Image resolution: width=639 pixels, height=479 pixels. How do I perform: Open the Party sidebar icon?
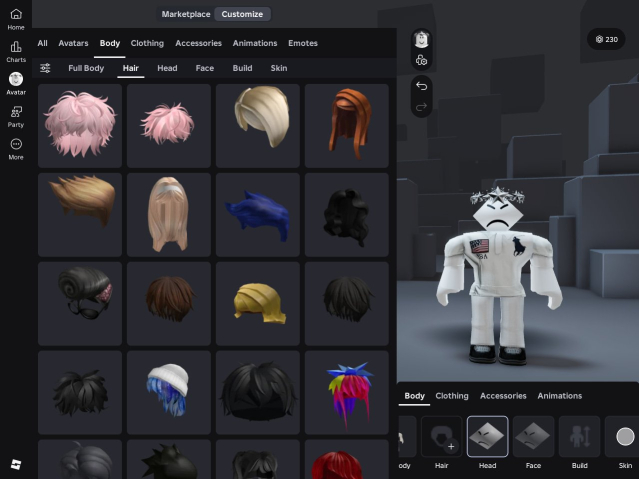[16, 115]
